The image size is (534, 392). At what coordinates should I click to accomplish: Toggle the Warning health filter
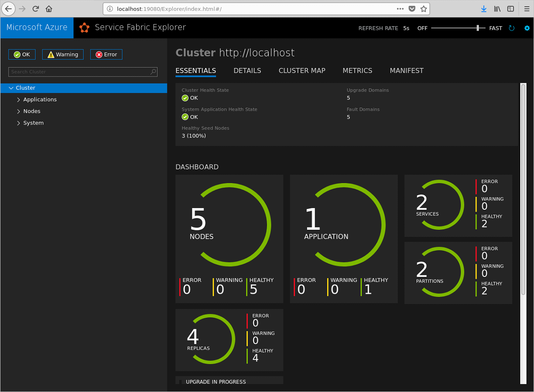(62, 54)
